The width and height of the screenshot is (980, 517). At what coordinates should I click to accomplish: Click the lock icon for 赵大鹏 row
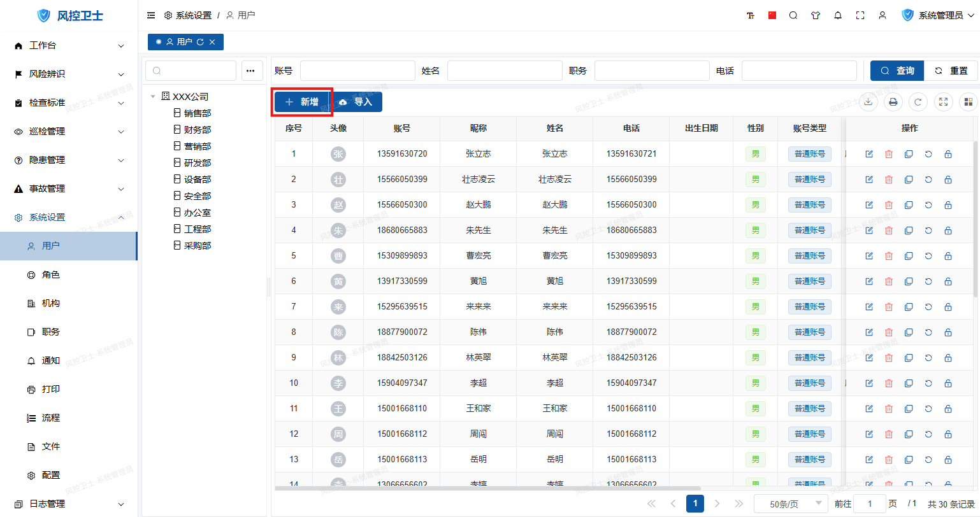948,205
